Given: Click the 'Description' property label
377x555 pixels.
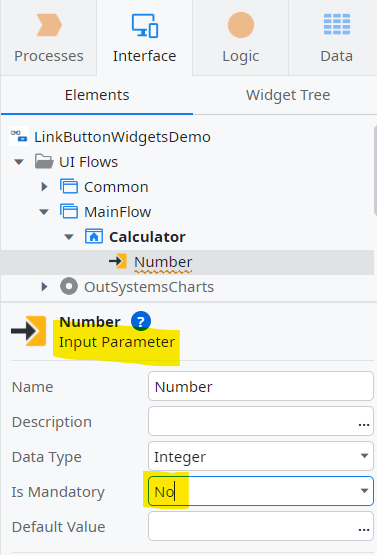Looking at the screenshot, I should 52,422.
